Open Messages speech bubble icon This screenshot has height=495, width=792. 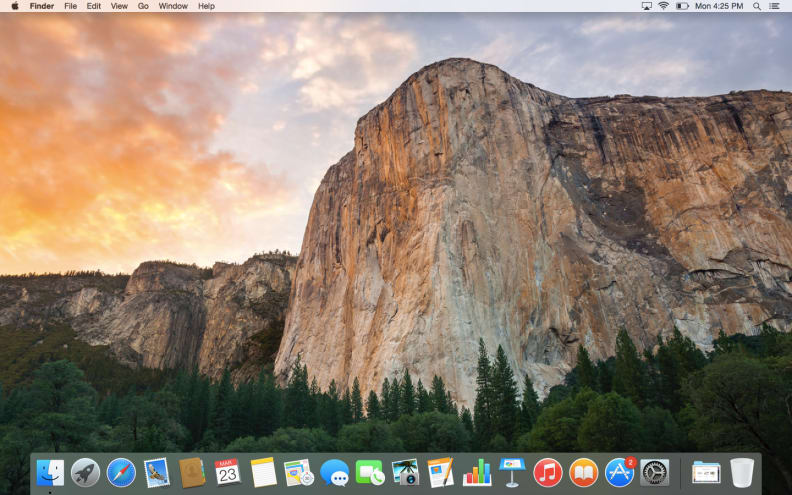[334, 473]
